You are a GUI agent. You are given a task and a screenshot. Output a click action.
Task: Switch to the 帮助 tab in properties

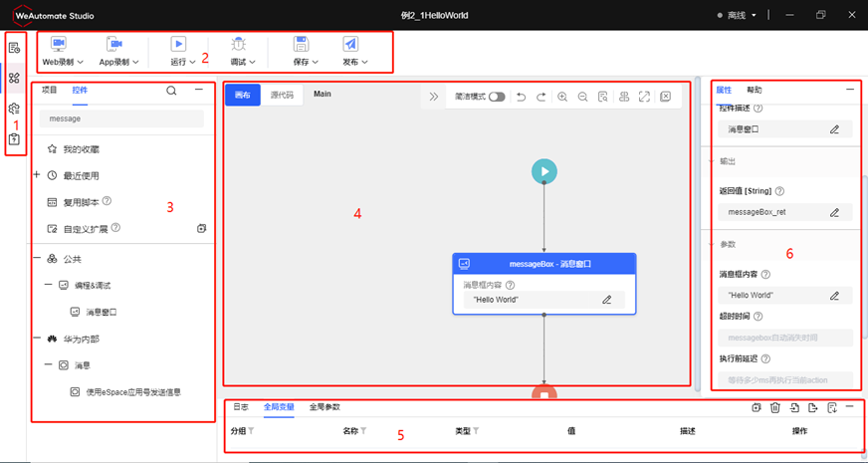coord(754,90)
